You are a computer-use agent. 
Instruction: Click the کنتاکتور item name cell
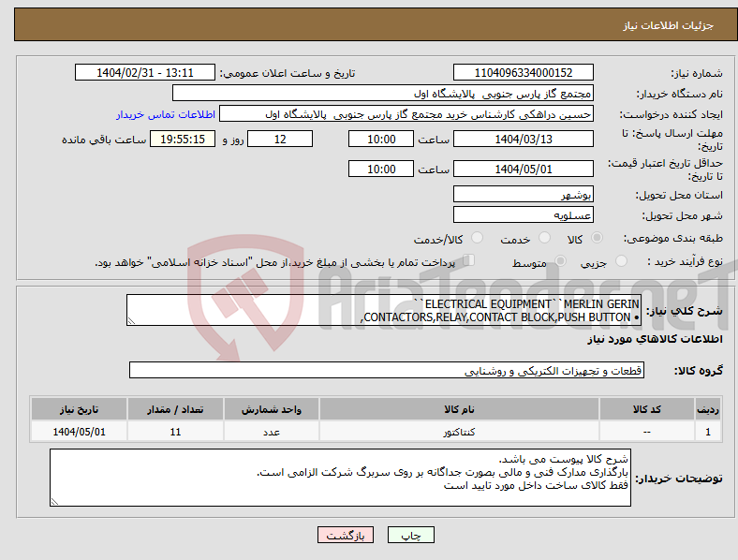click(459, 432)
